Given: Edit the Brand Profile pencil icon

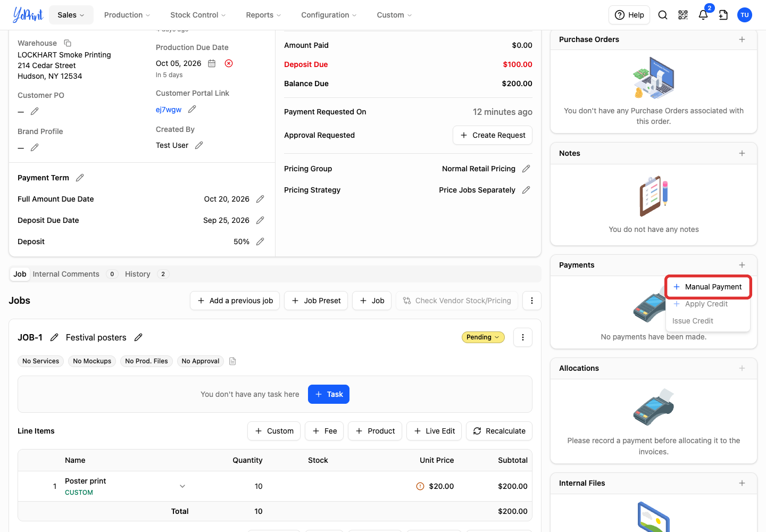Looking at the screenshot, I should (35, 147).
